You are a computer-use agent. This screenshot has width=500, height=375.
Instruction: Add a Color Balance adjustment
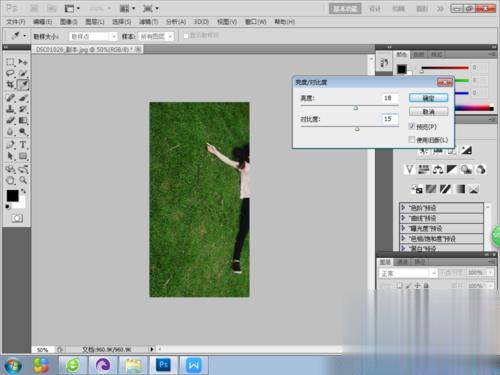438,170
